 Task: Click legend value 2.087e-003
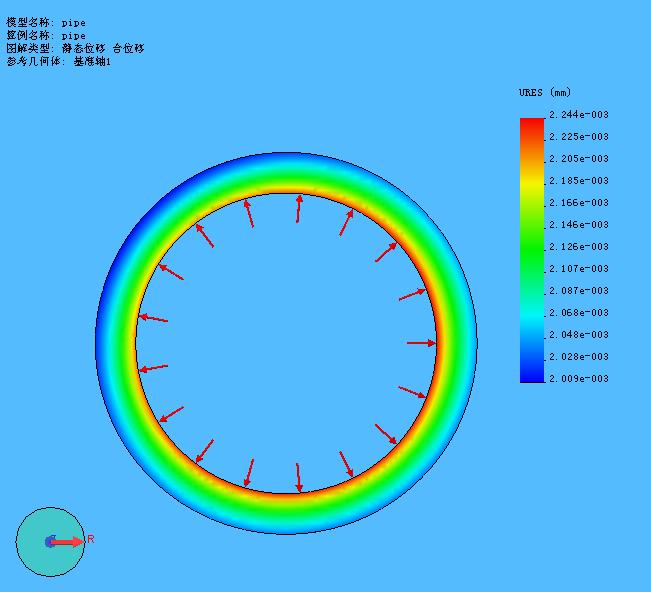coord(579,291)
